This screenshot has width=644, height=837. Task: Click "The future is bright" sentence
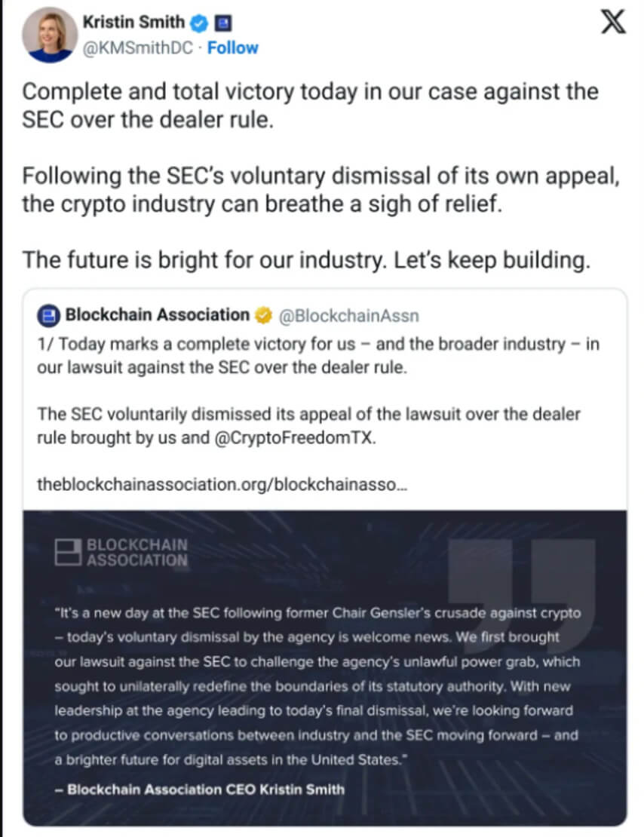(x=305, y=260)
